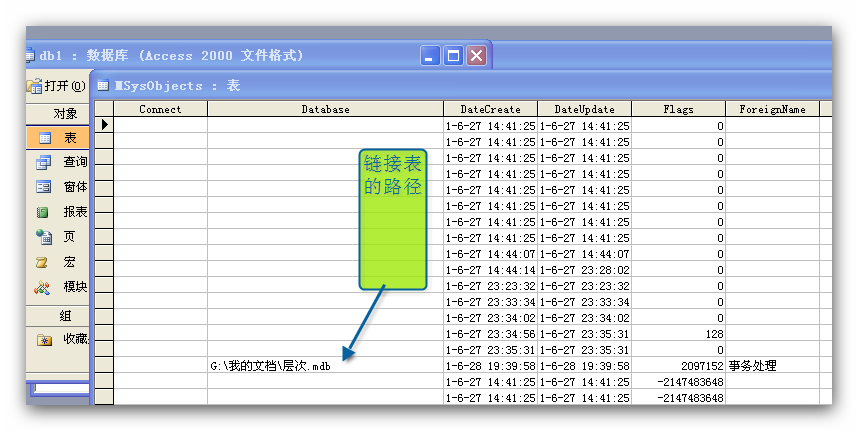Close the db1 database window
Screen dimensions: 858x431
pos(476,55)
